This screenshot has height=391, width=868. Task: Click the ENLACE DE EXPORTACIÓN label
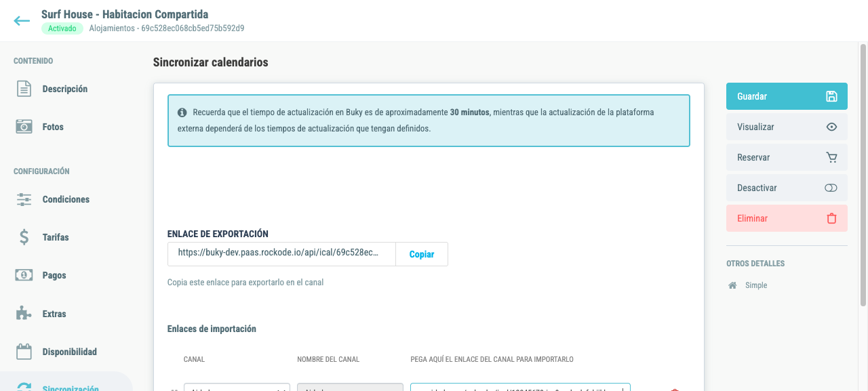coord(218,234)
